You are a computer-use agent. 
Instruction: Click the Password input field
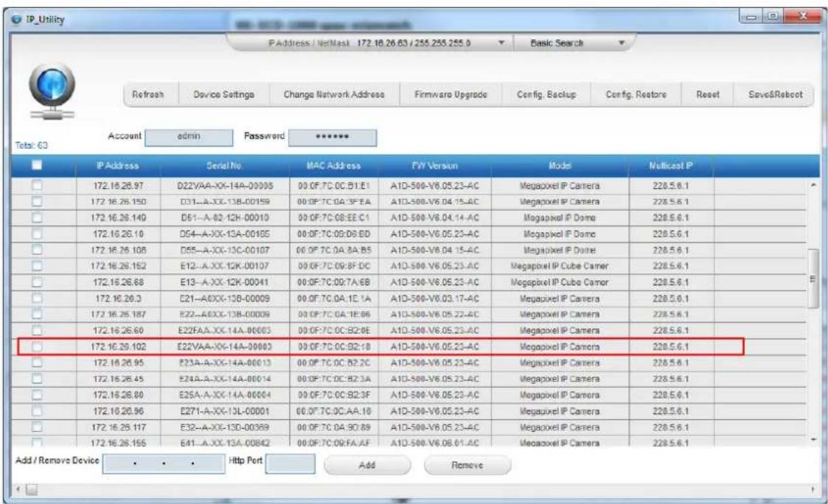click(x=332, y=137)
